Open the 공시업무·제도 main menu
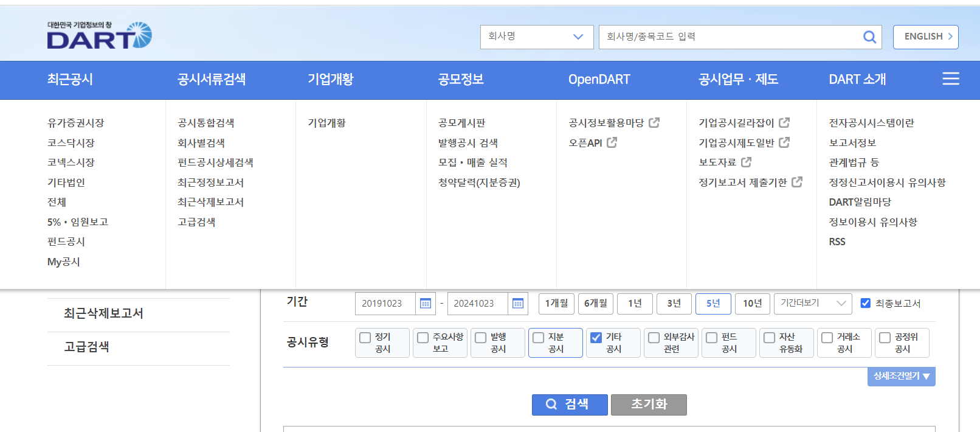 738,79
